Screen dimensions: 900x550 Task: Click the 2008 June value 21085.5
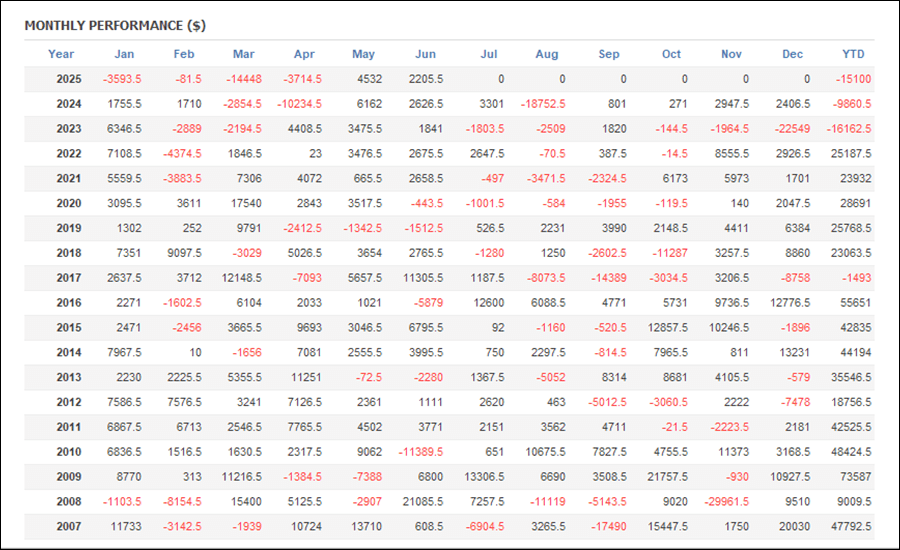tap(423, 502)
